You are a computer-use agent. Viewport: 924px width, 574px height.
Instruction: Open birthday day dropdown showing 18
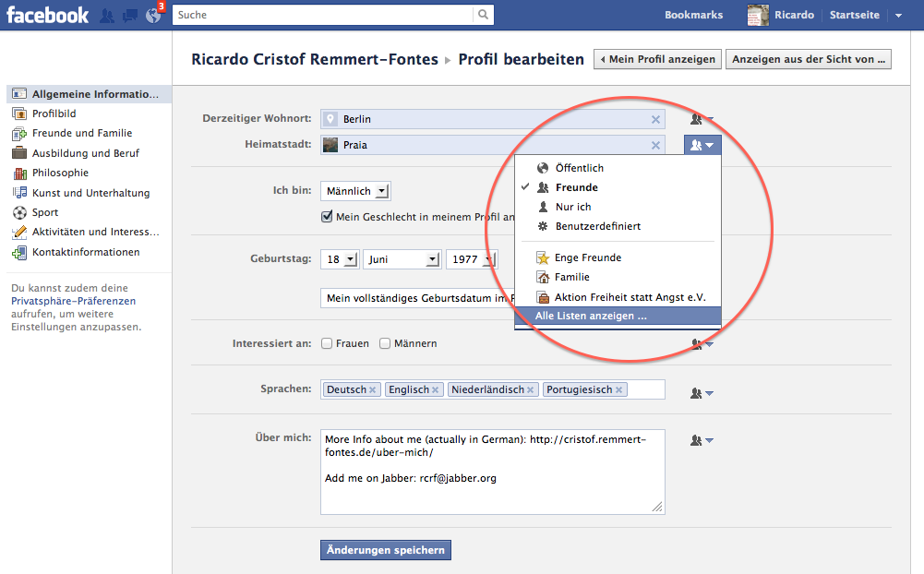coord(340,259)
